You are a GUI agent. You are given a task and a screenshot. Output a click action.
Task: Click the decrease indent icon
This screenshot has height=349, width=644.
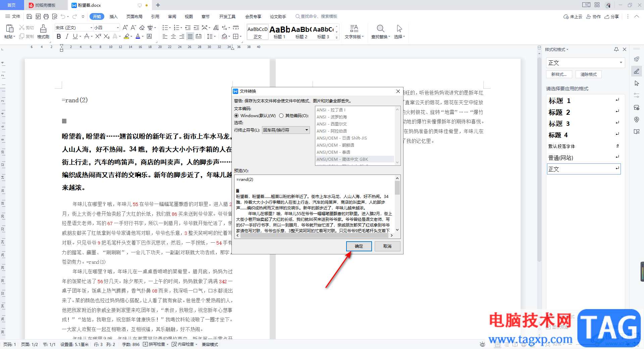click(188, 28)
